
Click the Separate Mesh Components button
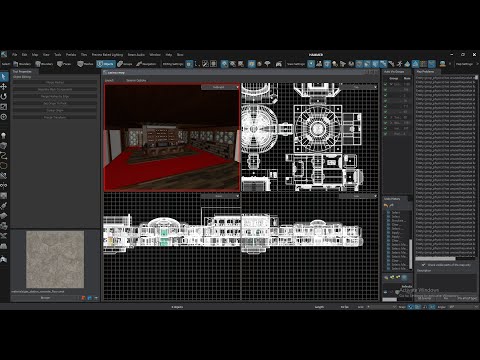55,89
